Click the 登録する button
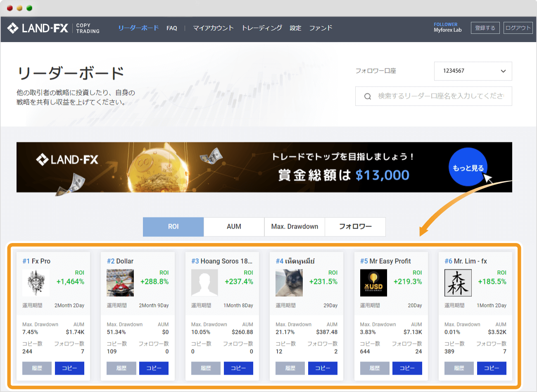The height and width of the screenshot is (392, 537). [x=485, y=28]
